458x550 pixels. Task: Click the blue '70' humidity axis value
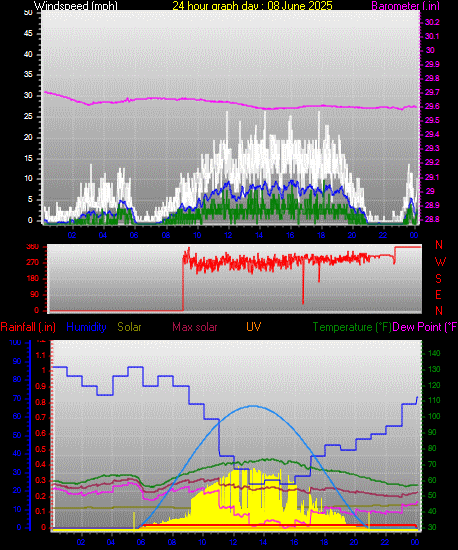coord(17,399)
